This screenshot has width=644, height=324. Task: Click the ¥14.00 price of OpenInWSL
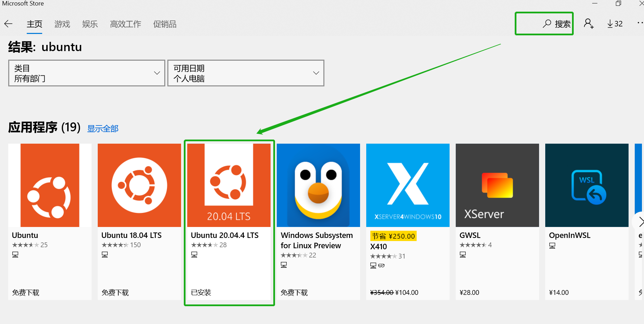[559, 292]
